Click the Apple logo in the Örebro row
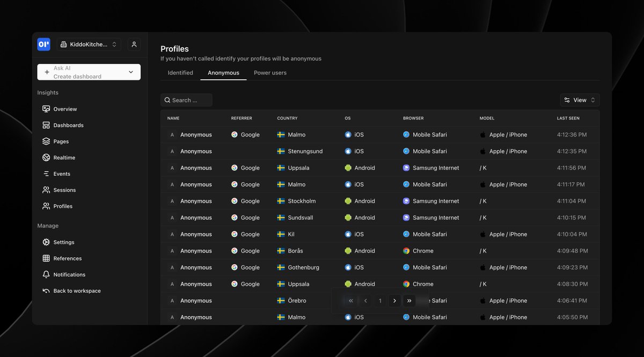 (482, 300)
